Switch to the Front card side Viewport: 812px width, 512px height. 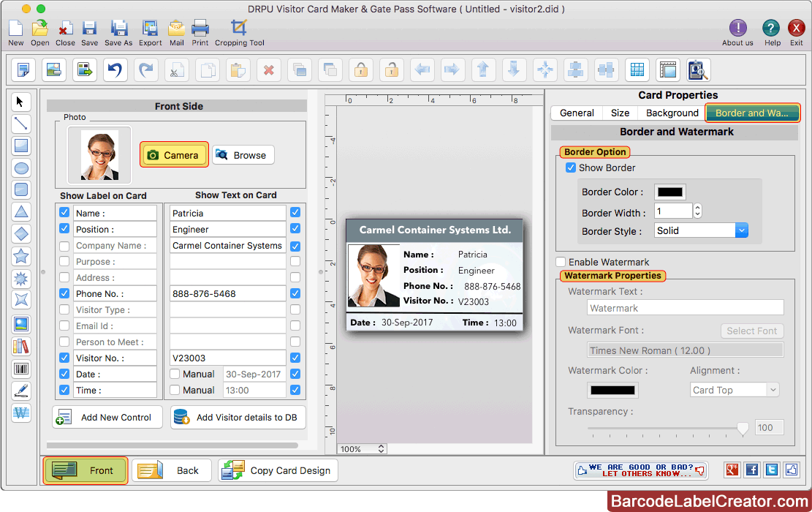point(86,470)
